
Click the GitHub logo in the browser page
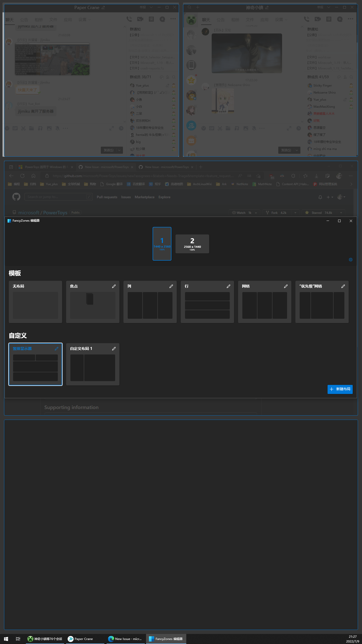pyautogui.click(x=16, y=197)
